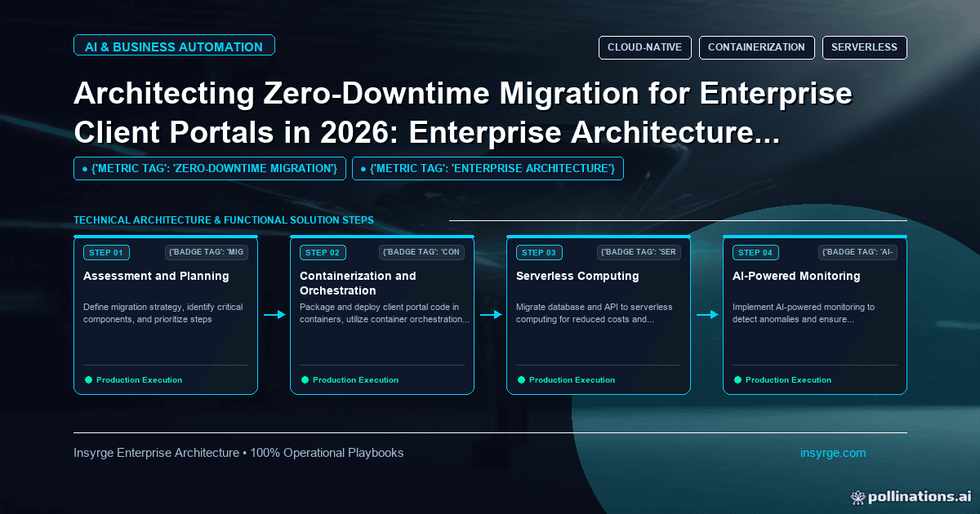
Task: Click the green status dot in Containerization card
Action: point(305,379)
